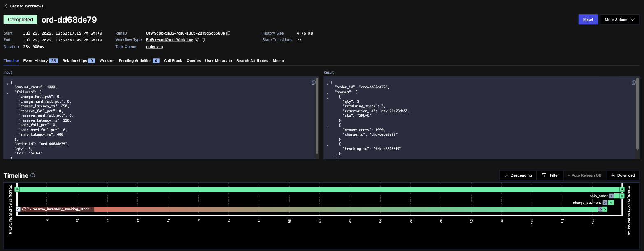Collapse the phase object with amount_cents
644x251 pixels.
click(x=328, y=126)
